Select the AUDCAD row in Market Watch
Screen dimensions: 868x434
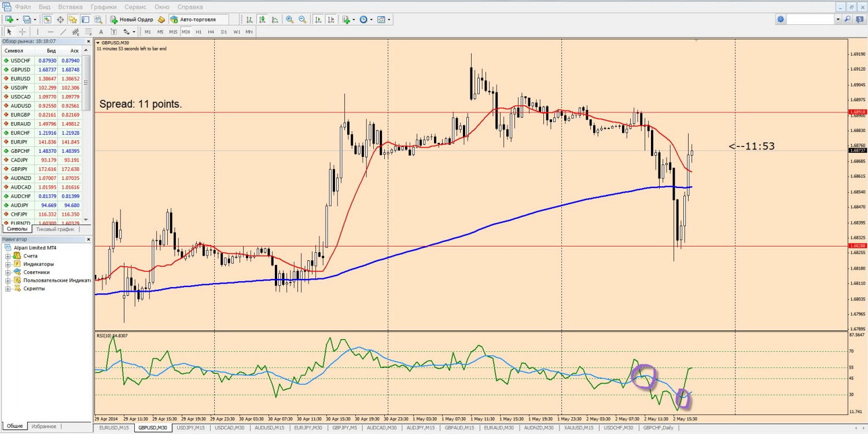(x=42, y=187)
